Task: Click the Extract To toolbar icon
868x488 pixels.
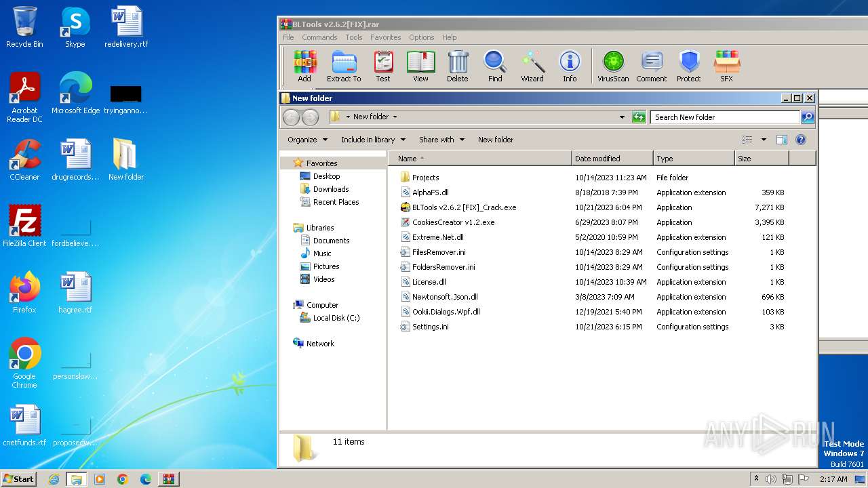Action: pos(344,66)
